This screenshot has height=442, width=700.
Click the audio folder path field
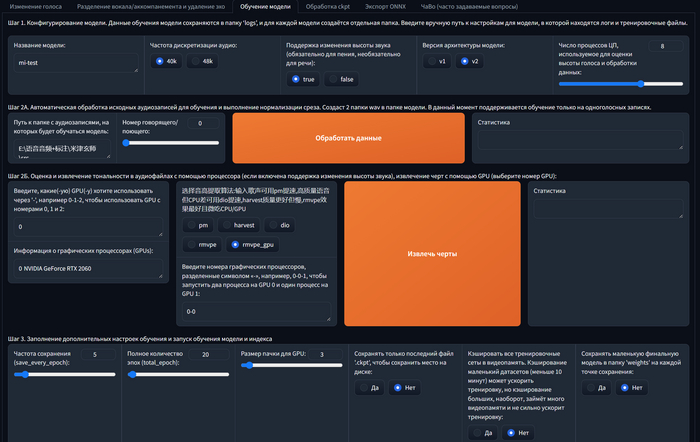point(62,149)
